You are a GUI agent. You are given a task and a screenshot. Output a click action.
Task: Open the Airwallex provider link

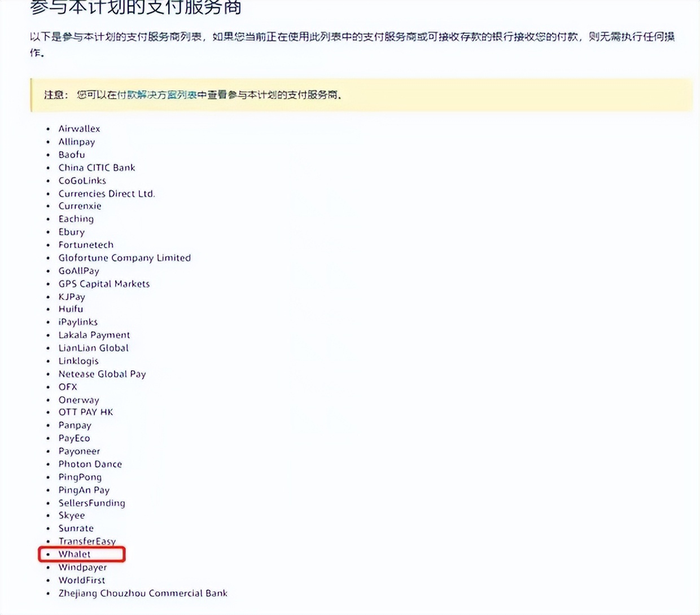coord(80,129)
